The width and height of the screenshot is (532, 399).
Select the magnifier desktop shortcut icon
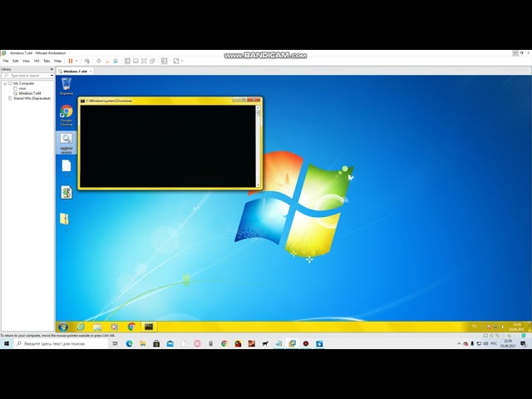66,142
